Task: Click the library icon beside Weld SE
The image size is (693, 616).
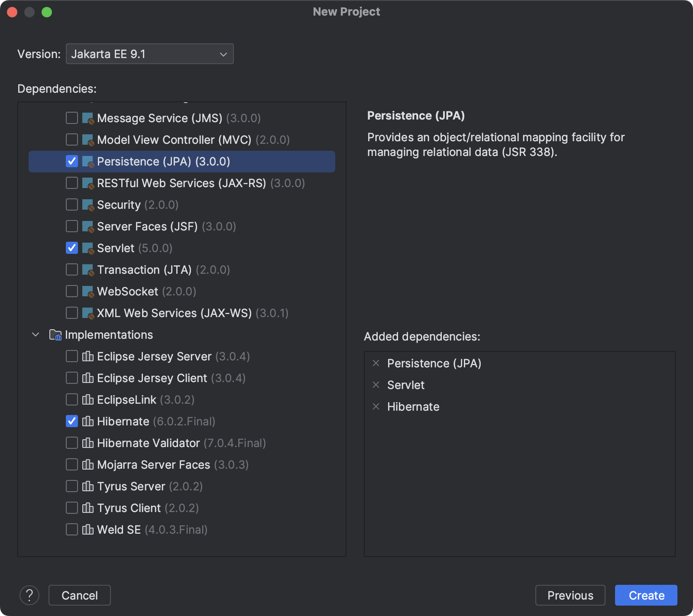Action: pos(88,529)
